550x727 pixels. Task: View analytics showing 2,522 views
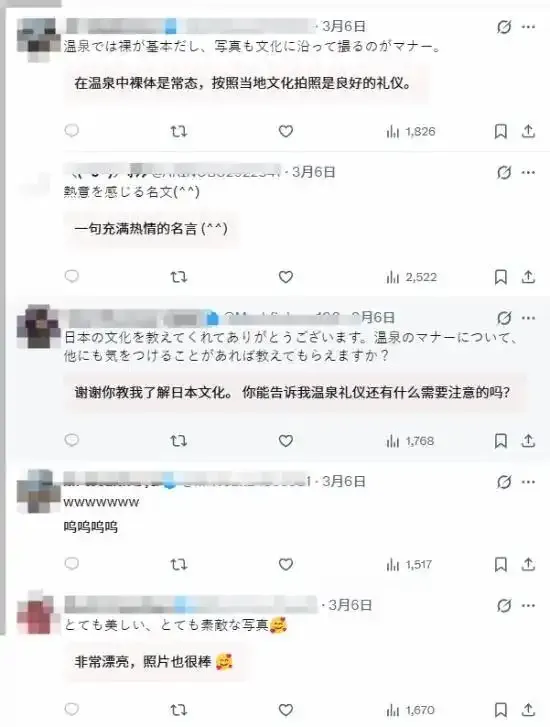411,277
